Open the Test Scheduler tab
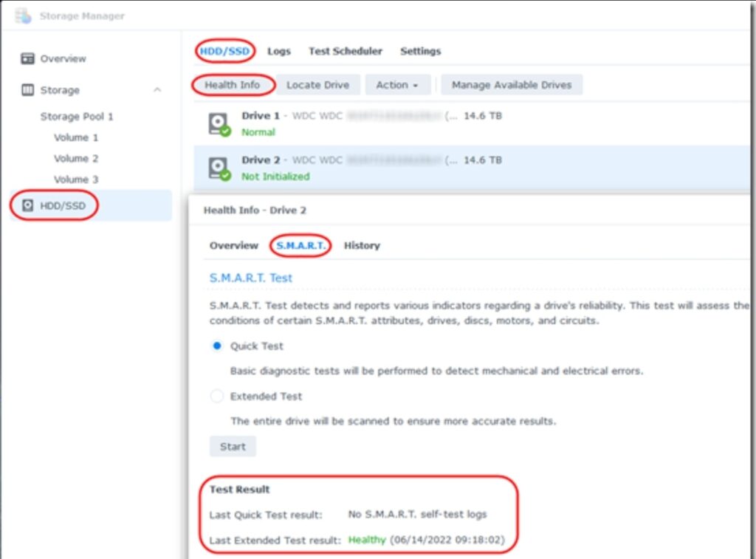Screen dimensions: 756x559 [x=346, y=51]
